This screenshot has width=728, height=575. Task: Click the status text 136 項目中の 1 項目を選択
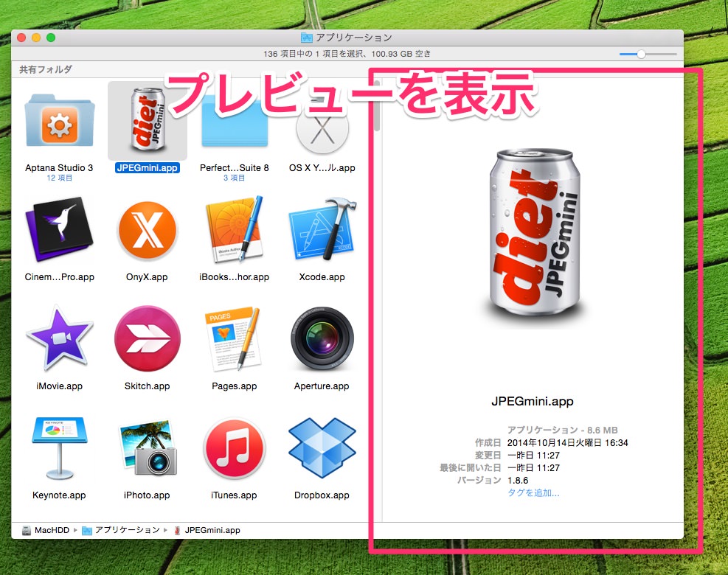[314, 54]
